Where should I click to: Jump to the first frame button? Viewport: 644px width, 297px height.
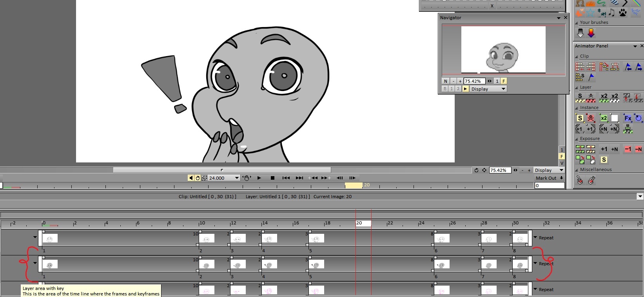click(286, 178)
